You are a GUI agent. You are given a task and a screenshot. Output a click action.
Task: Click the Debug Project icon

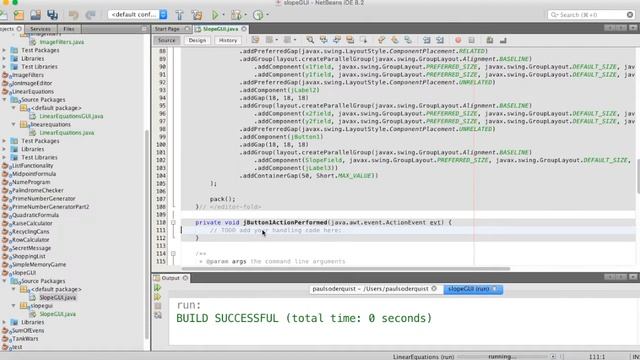click(236, 15)
